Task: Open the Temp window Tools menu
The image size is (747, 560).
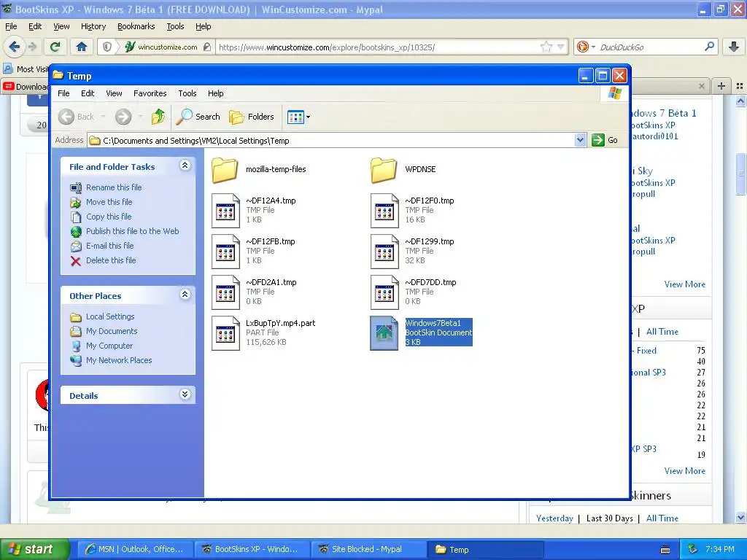Action: (x=187, y=93)
